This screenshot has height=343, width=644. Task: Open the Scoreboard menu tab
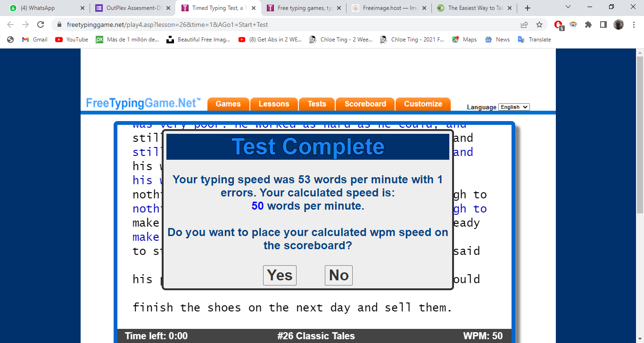point(365,104)
